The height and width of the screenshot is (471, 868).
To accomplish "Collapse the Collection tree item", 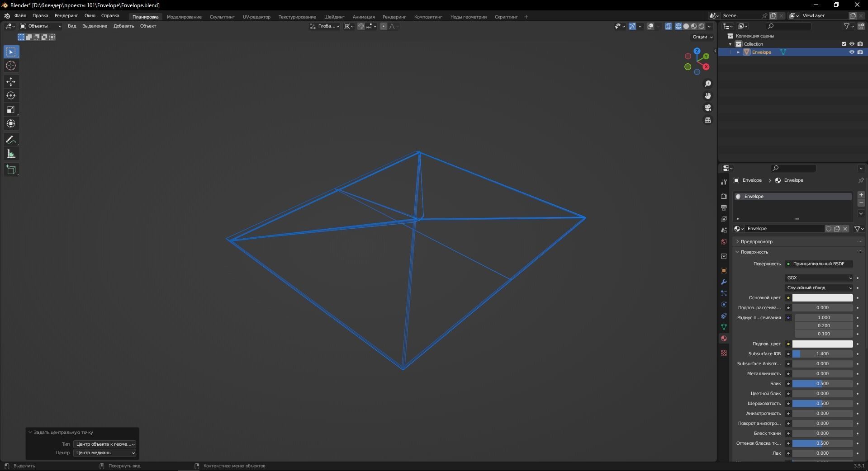I will tap(730, 44).
